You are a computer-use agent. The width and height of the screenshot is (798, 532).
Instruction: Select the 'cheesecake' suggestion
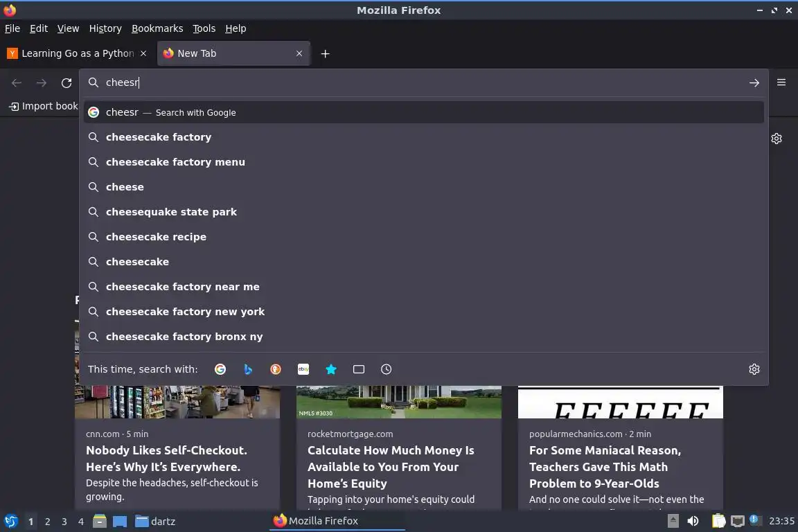click(423, 262)
